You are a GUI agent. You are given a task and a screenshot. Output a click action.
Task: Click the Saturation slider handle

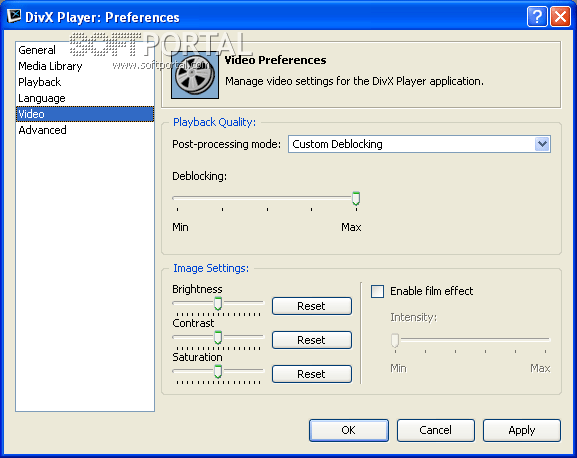[x=218, y=372]
